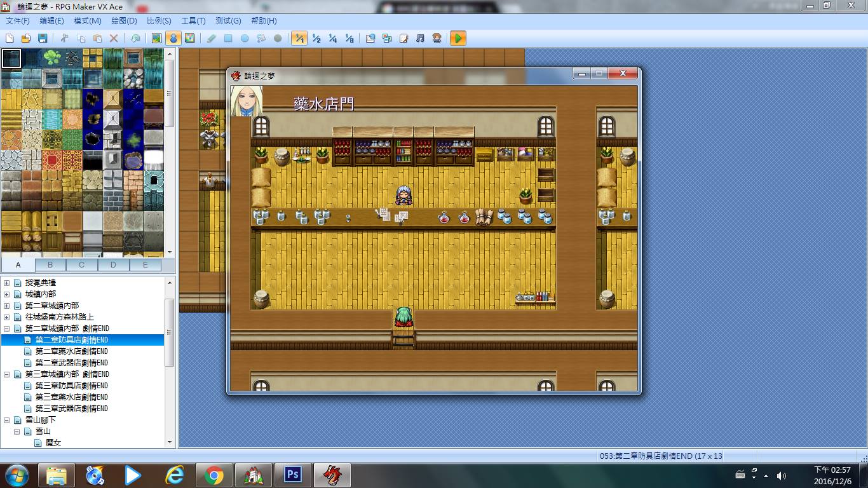Screen dimensions: 868x488
Task: Select the Flood Fill tool
Action: pyautogui.click(x=261, y=39)
